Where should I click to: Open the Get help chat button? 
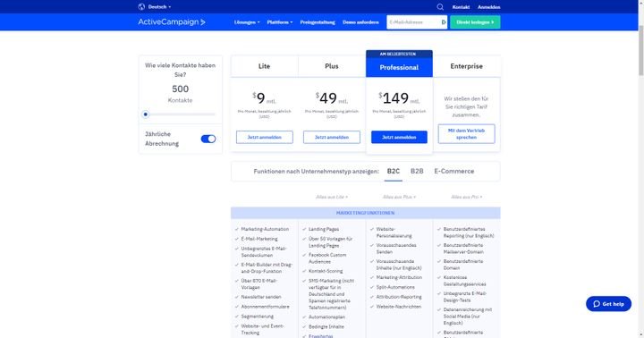tap(608, 304)
